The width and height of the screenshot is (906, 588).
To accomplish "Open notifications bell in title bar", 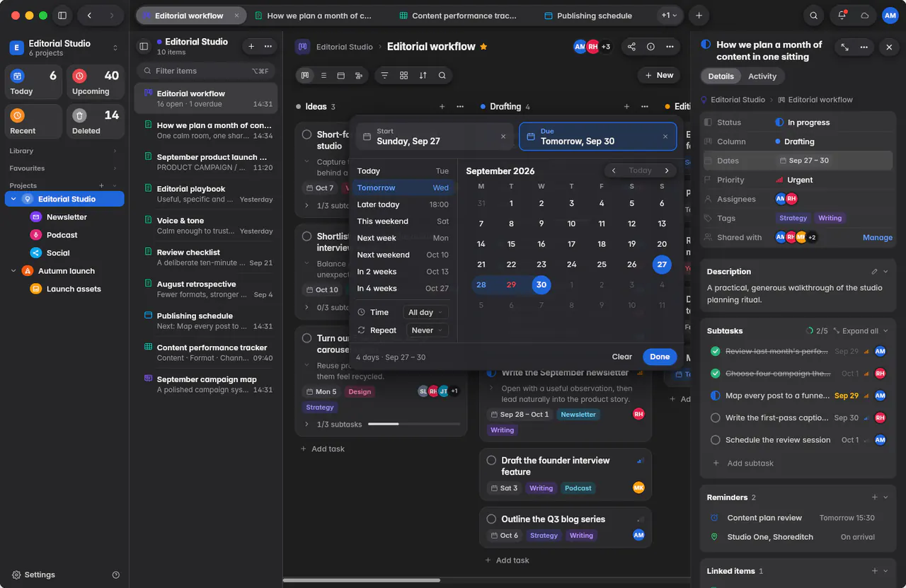I will pos(842,16).
